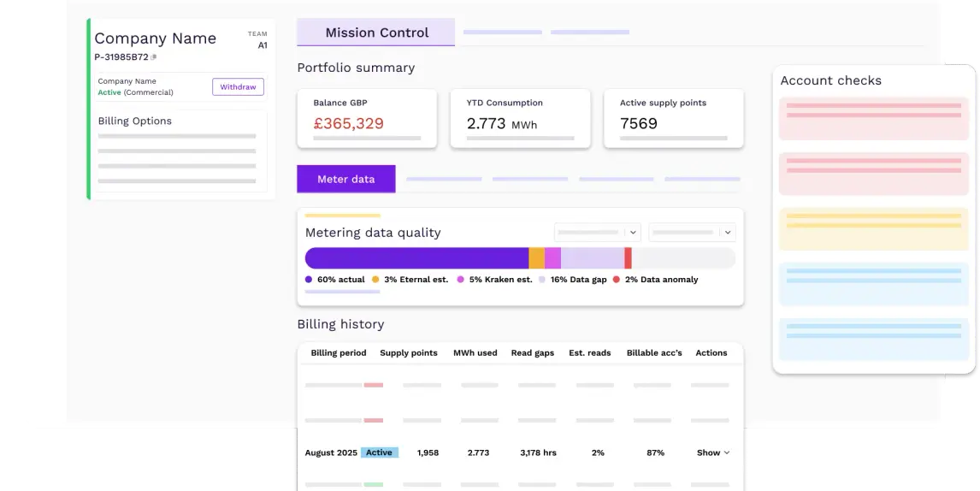Image resolution: width=980 pixels, height=491 pixels.
Task: Click orange Eternal est. bar segment
Action: (536, 258)
